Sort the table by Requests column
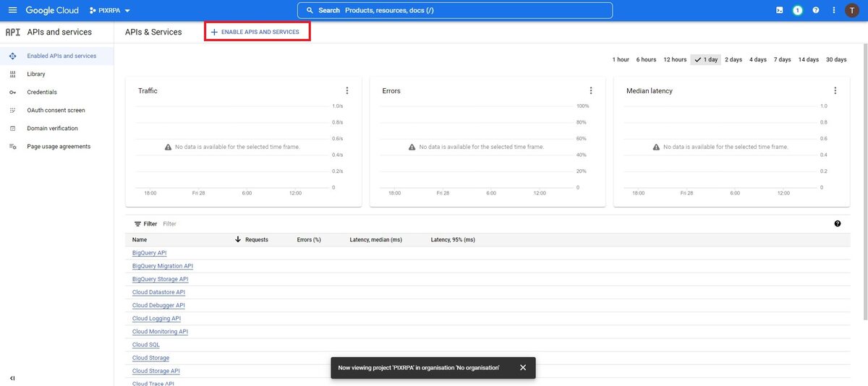This screenshot has width=868, height=386. point(256,239)
